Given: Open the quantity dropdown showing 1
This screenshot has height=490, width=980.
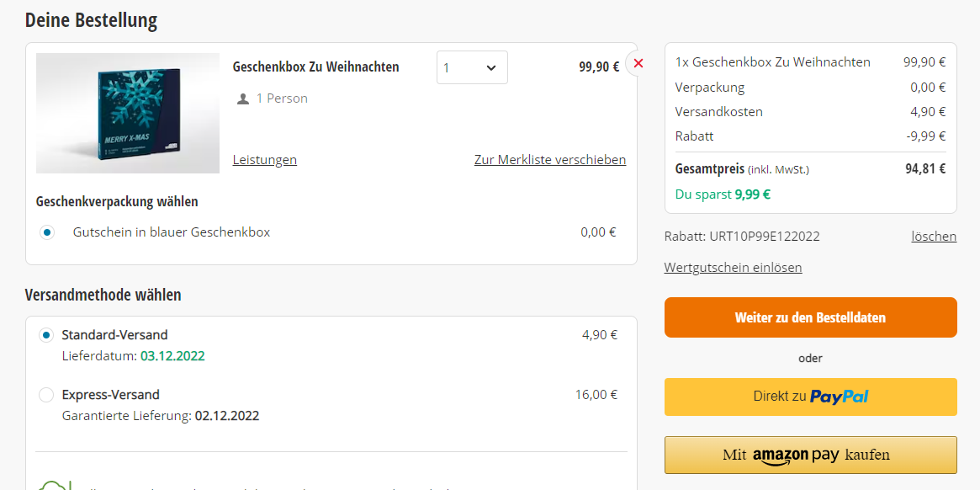Looking at the screenshot, I should (x=472, y=67).
